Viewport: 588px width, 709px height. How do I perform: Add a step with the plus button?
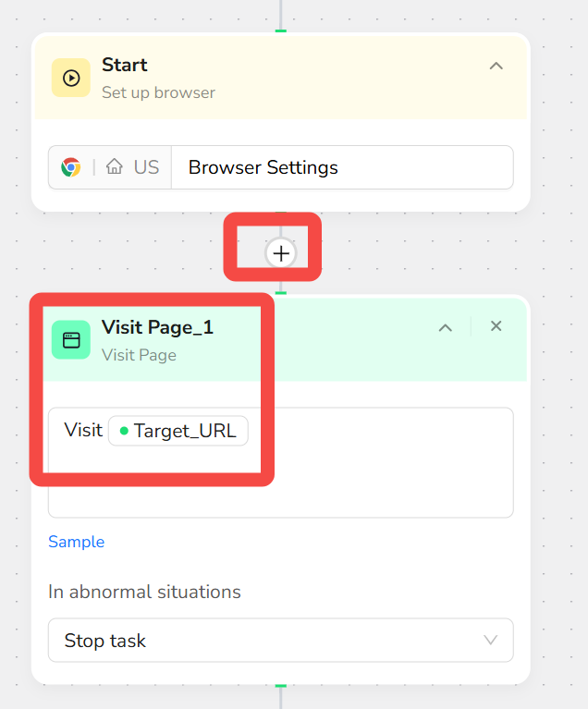(281, 253)
